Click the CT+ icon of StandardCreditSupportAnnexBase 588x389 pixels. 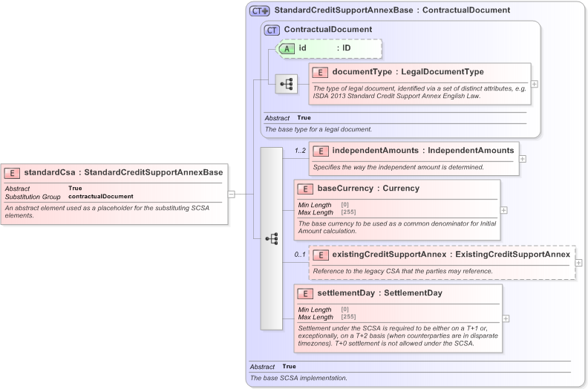260,11
